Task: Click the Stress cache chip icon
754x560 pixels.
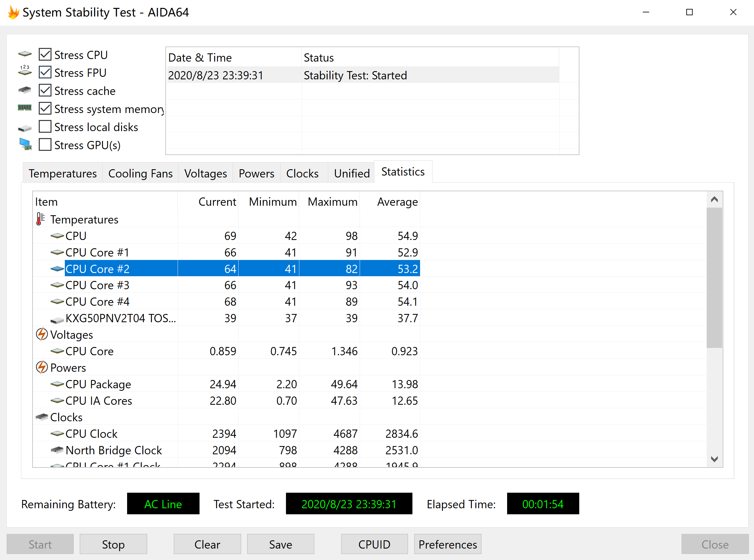Action: coord(24,90)
